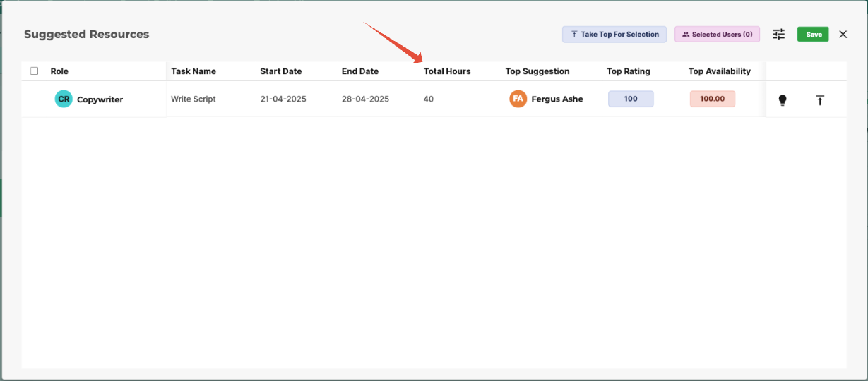Click the 100 top rating badge
The height and width of the screenshot is (381, 868).
pyautogui.click(x=631, y=99)
